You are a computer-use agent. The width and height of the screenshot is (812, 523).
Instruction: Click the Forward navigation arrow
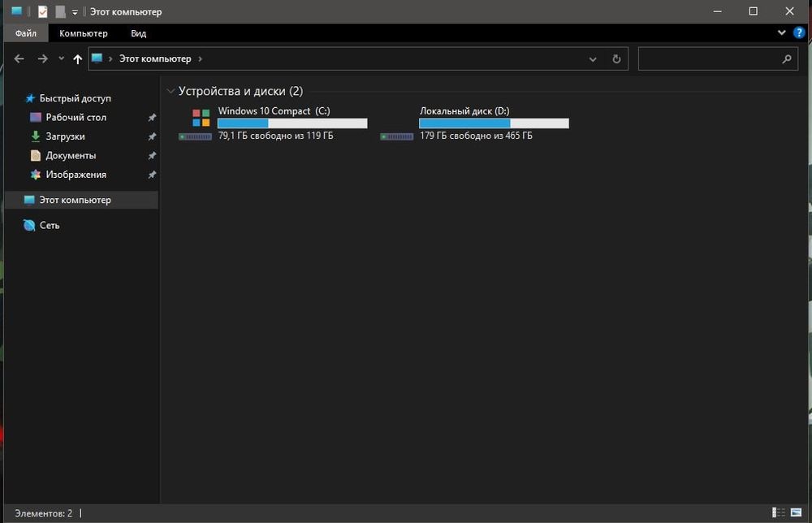[42, 59]
